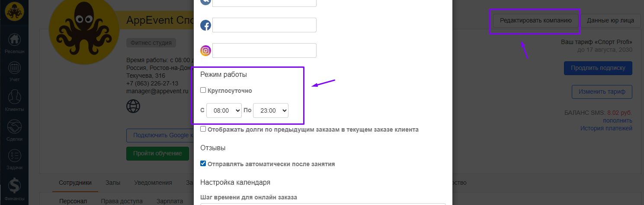The height and width of the screenshot is (205, 644).
Task: Click the Продлить подписку button
Action: tap(598, 68)
